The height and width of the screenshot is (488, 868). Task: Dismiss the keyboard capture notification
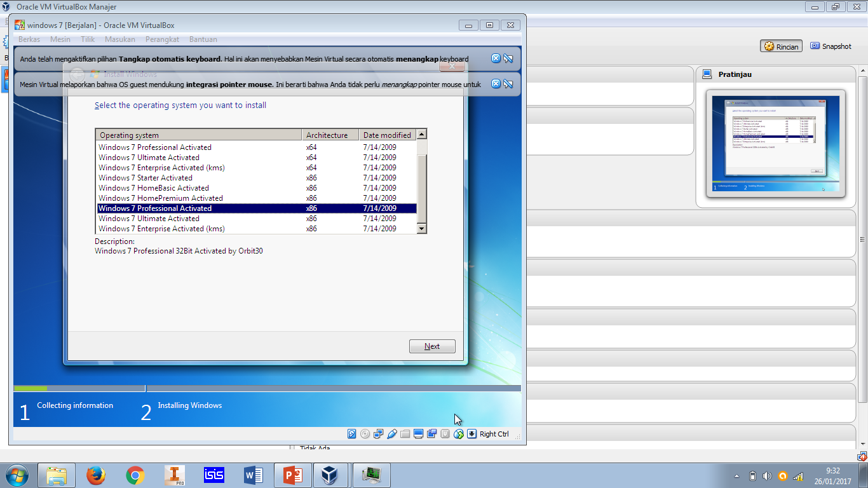[496, 58]
